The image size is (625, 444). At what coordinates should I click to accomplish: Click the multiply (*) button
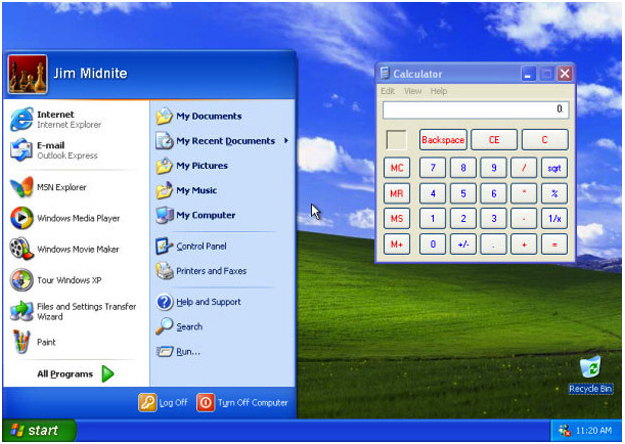[524, 193]
